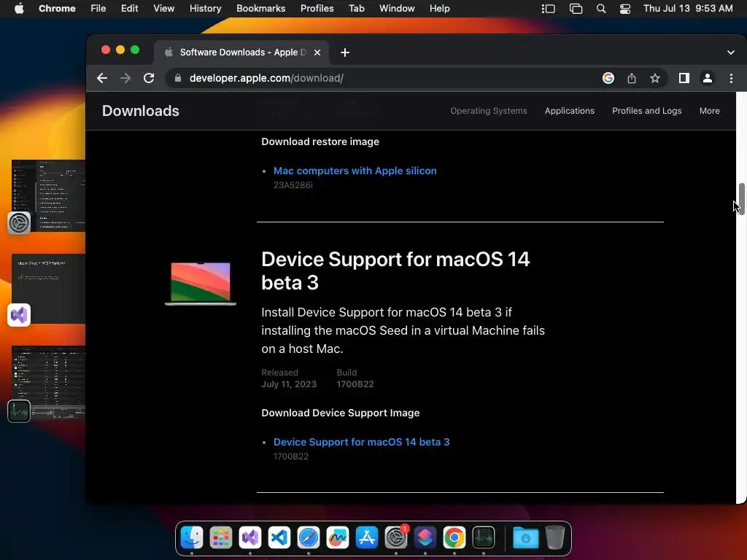
Task: Switch to Visual Studio Stage Manager thumbnail
Action: [49, 289]
